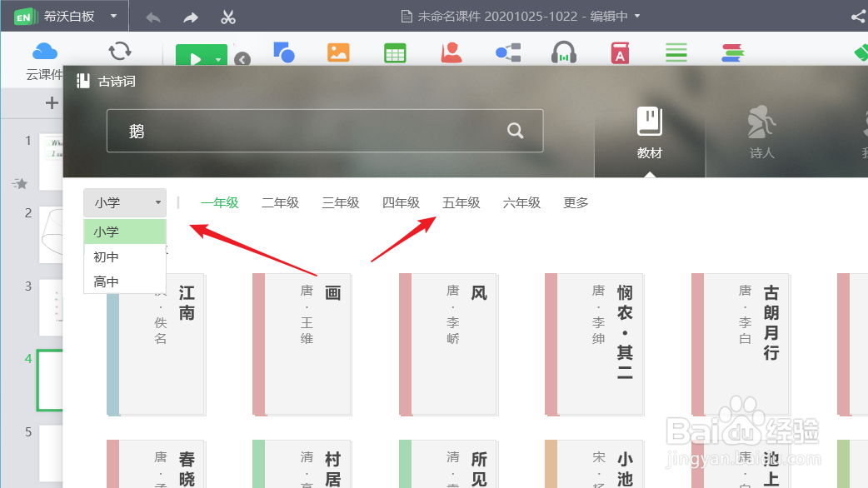Open the poem card 风 by 李峤

(x=448, y=344)
